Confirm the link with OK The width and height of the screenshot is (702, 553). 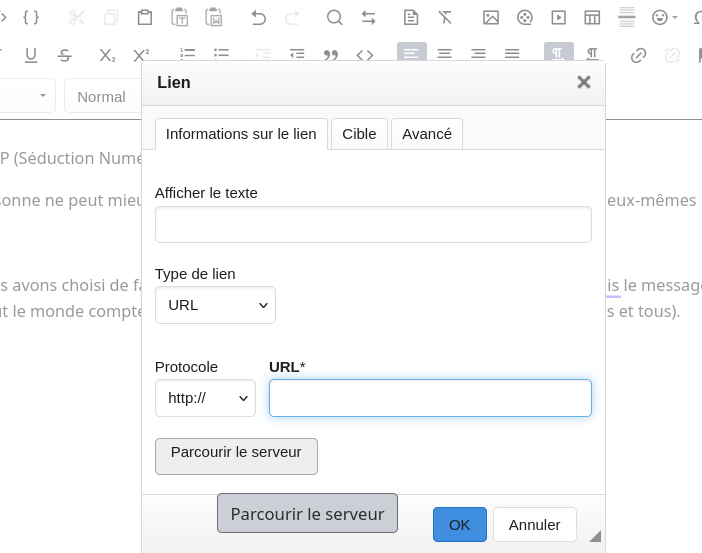click(460, 524)
